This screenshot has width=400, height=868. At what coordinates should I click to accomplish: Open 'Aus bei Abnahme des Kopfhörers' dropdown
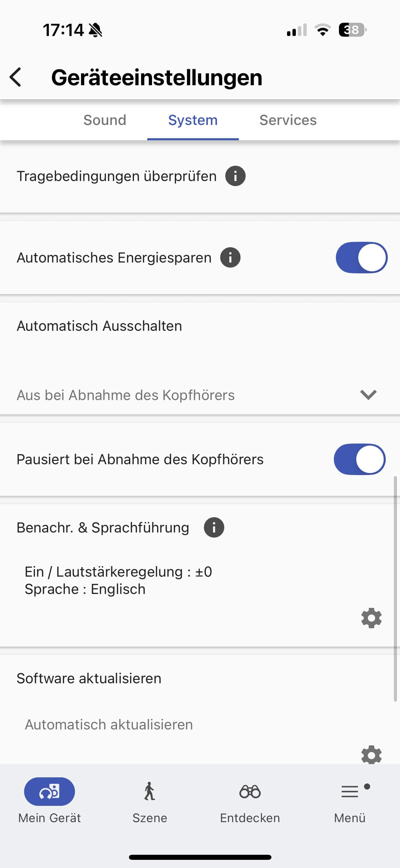pyautogui.click(x=126, y=395)
